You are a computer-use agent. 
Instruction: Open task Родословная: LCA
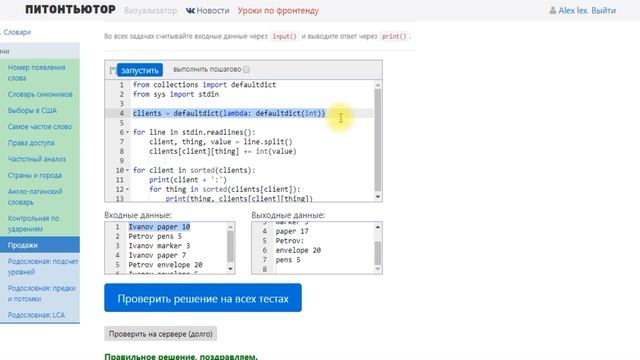click(x=36, y=315)
